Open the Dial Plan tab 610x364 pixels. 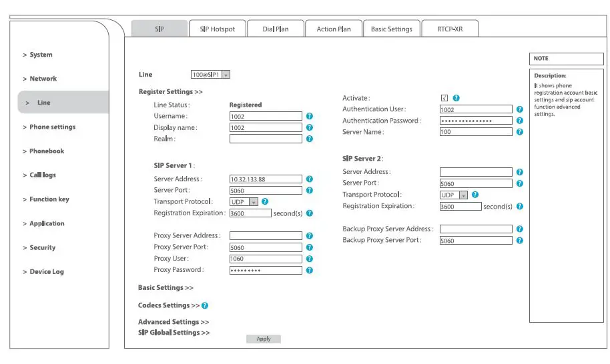276,29
